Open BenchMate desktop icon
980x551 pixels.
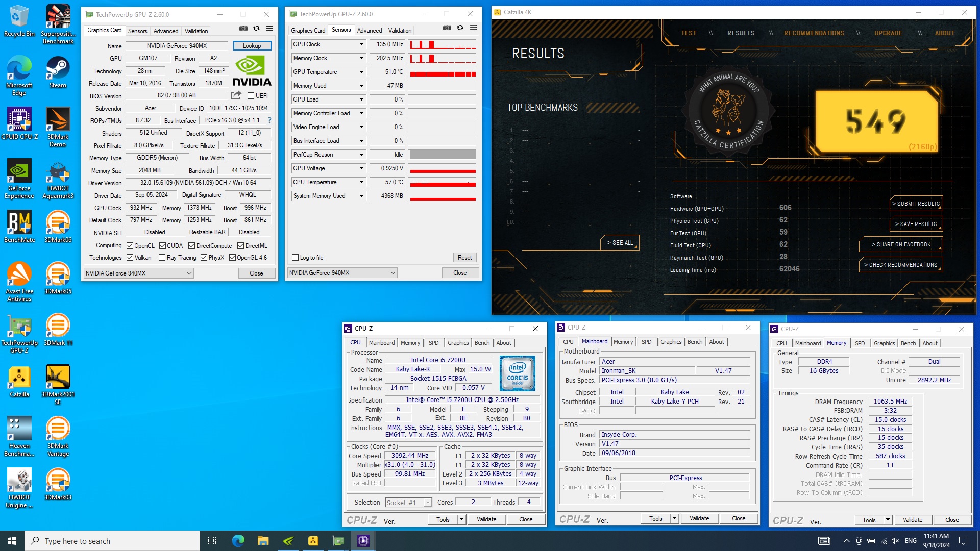click(x=19, y=227)
